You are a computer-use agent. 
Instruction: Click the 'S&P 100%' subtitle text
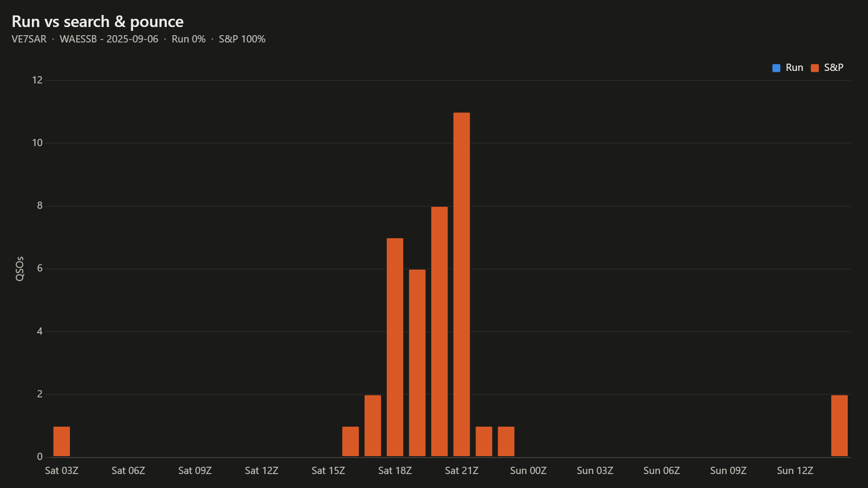(242, 39)
